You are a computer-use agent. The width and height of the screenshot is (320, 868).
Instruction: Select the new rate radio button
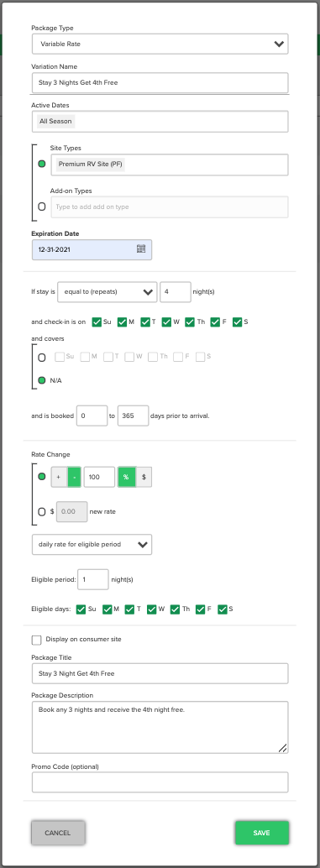pos(41,512)
